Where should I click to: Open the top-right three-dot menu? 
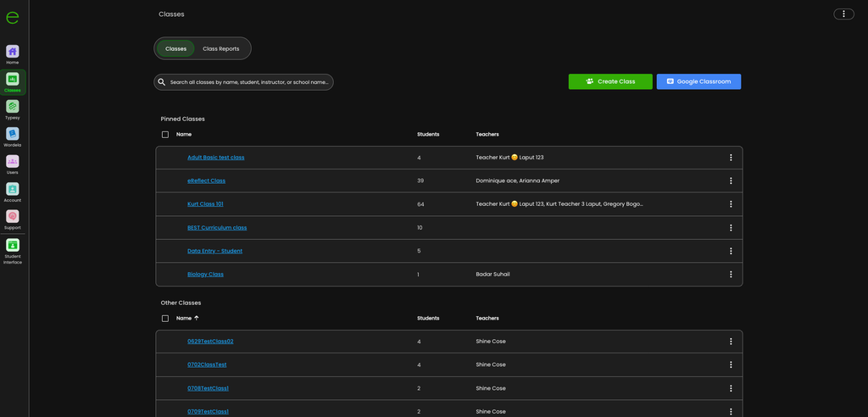coord(843,14)
